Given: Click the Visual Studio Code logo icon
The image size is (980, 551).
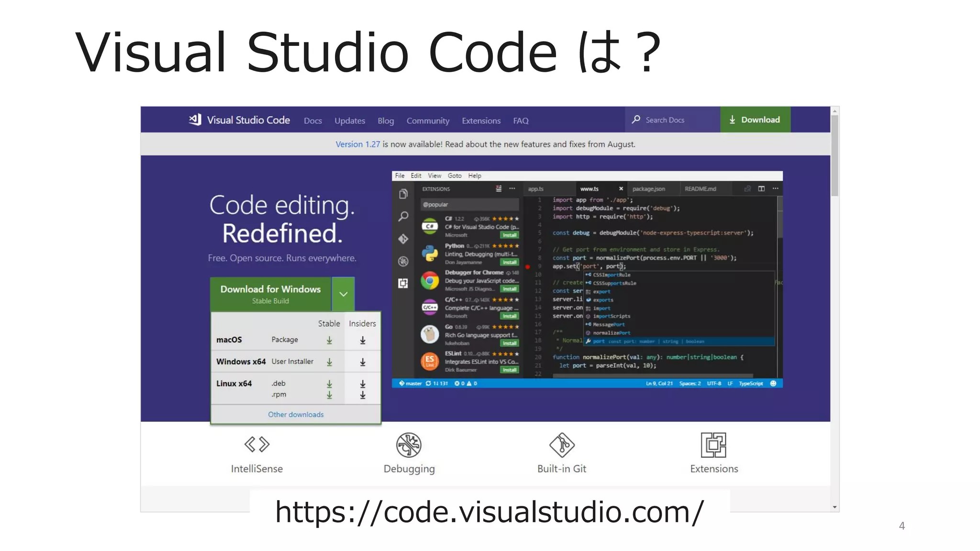Looking at the screenshot, I should pos(195,120).
